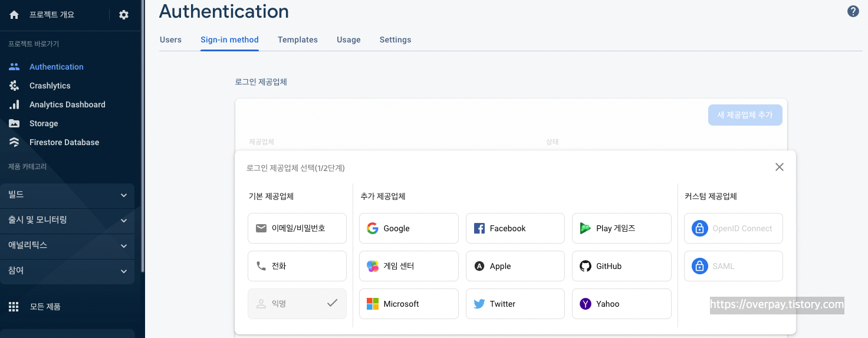868x338 pixels.
Task: Expand the 애널리틱스 category
Action: click(x=67, y=246)
